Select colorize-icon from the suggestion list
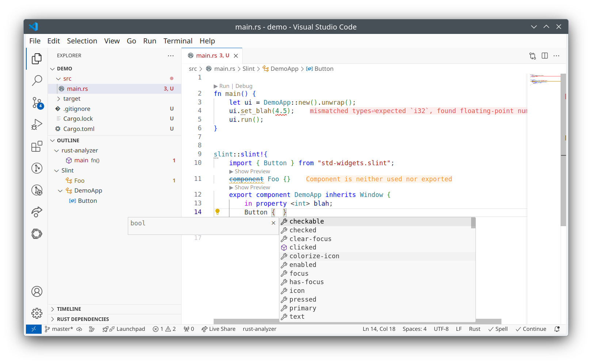The image size is (592, 364). 314,256
